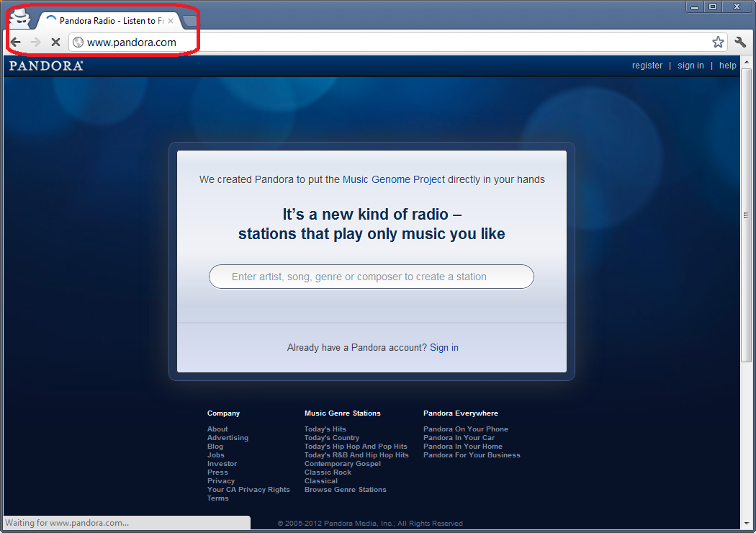Open the register link

click(x=647, y=66)
